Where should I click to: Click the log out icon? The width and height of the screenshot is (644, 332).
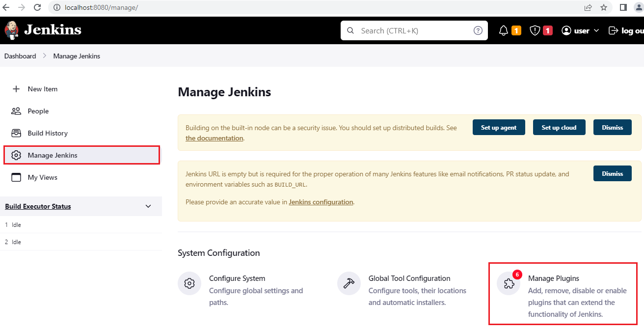point(613,30)
